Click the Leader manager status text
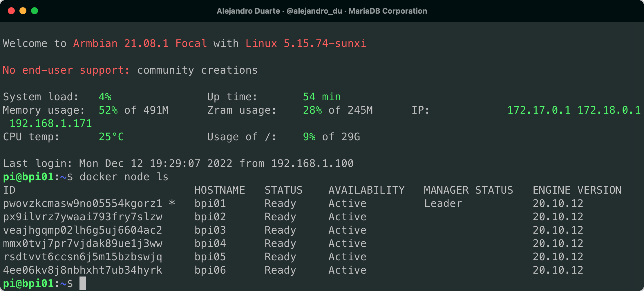The image size is (644, 291). click(x=443, y=203)
